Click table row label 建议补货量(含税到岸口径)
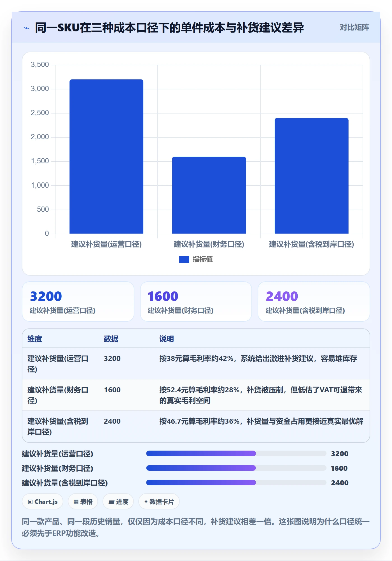This screenshot has width=392, height=561. pos(58,426)
